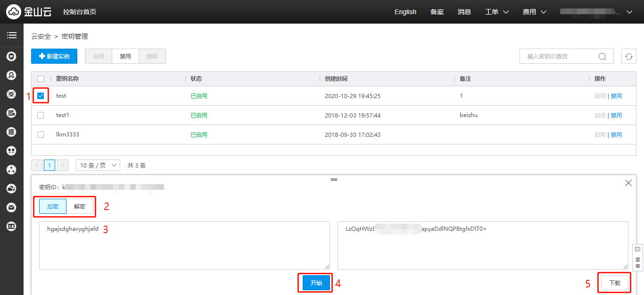The image size is (644, 295).
Task: Click the hamburger menu icon in the sidebar
Action: tap(12, 35)
